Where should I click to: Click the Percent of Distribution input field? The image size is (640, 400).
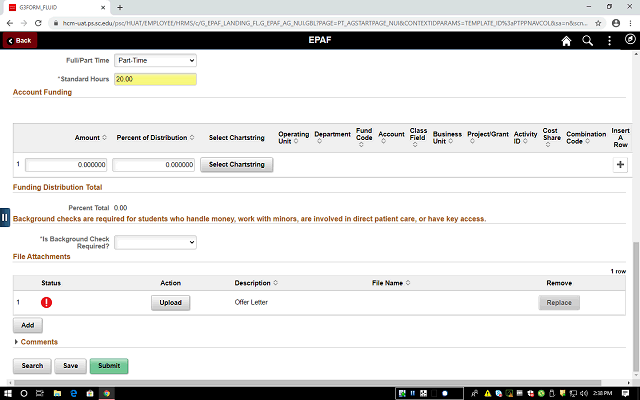[153, 164]
